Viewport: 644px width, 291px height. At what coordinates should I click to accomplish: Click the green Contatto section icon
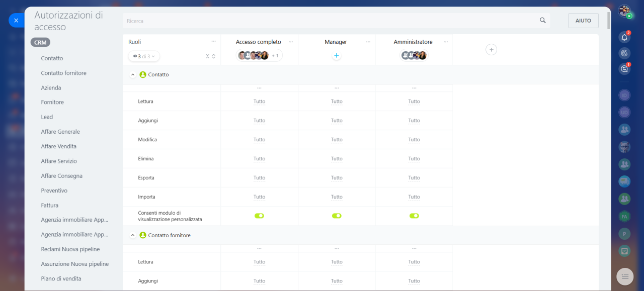tap(143, 74)
